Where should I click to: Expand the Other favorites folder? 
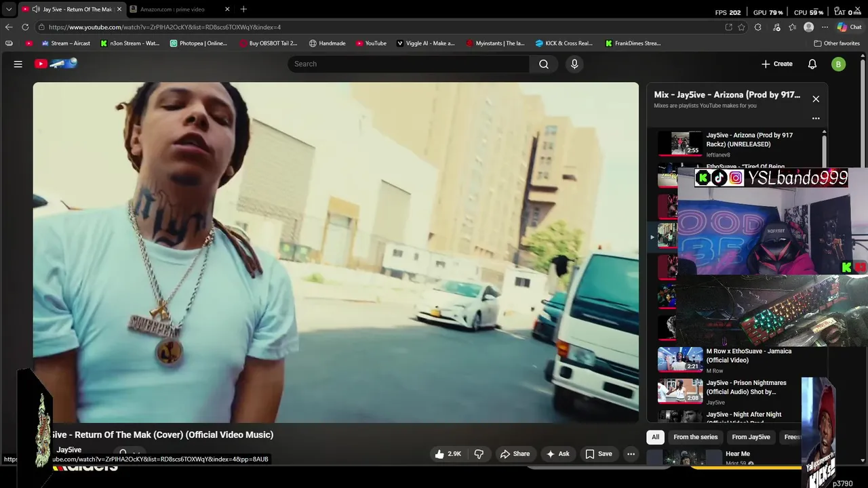point(837,43)
